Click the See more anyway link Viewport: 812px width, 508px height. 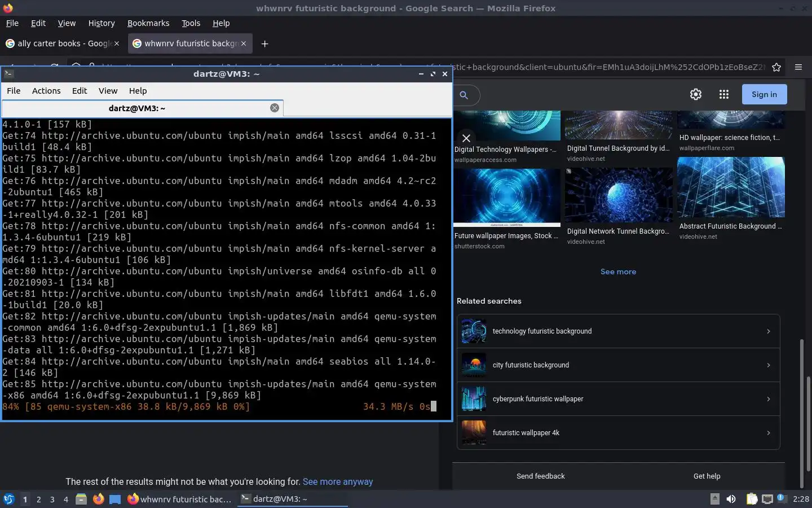pos(338,481)
